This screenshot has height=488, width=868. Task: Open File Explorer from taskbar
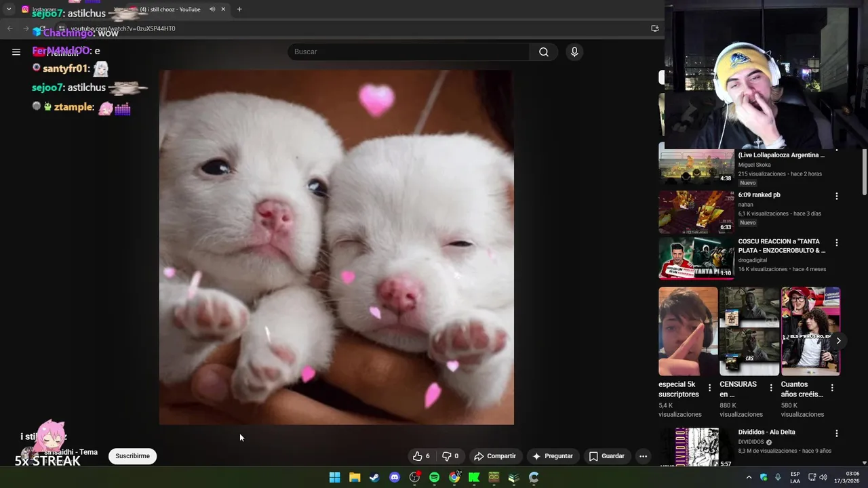coord(355,477)
